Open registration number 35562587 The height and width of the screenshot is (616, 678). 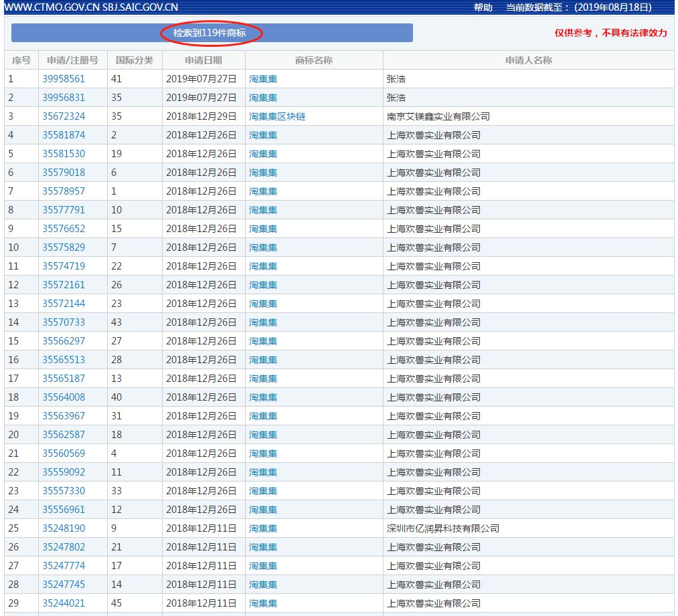pyautogui.click(x=64, y=435)
